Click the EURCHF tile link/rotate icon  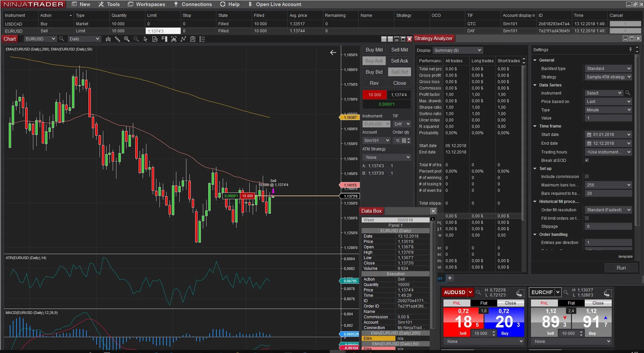(x=608, y=293)
